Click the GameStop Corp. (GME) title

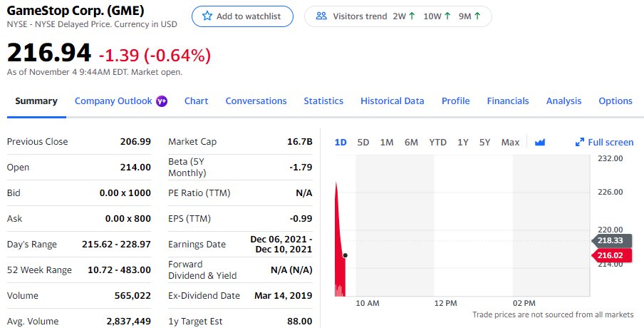click(76, 10)
